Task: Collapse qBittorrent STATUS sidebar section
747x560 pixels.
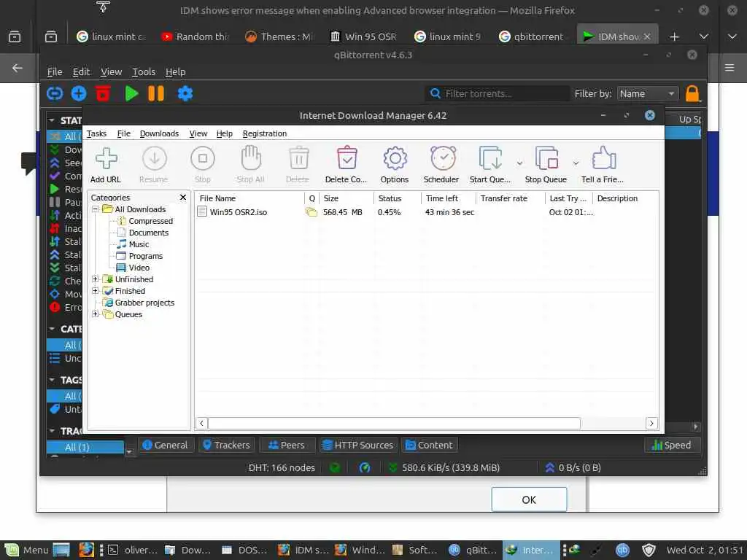Action: point(52,120)
